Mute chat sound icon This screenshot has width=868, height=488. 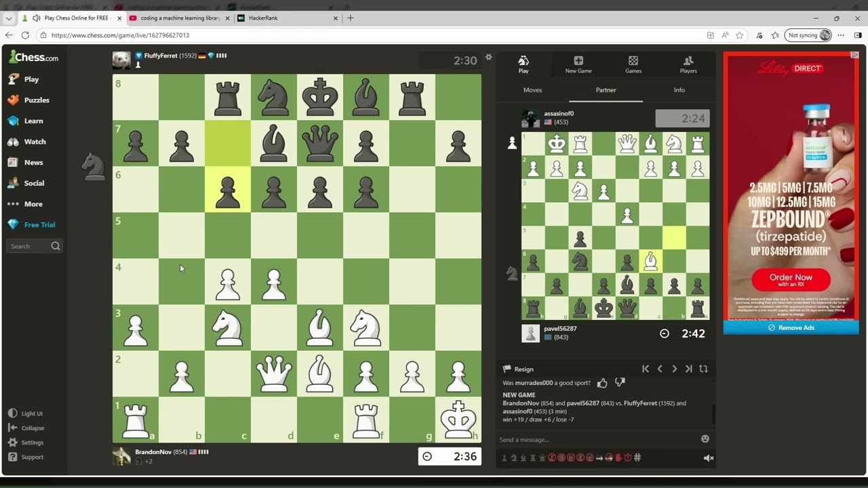pyautogui.click(x=708, y=458)
